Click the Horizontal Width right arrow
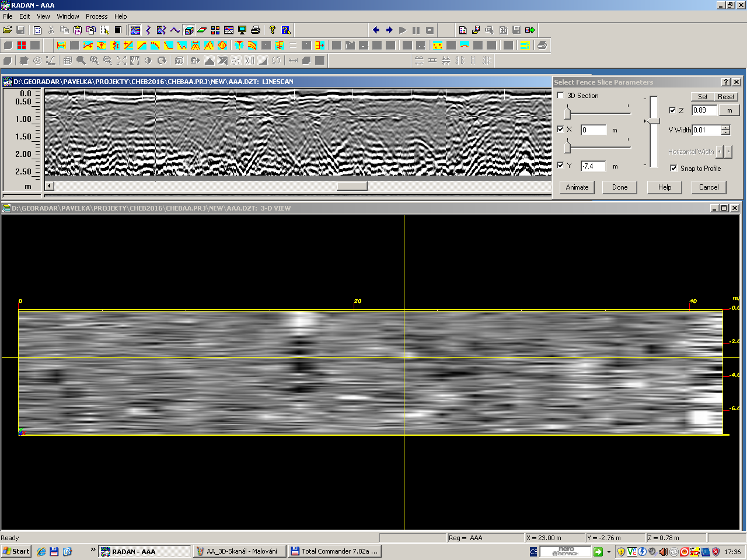 (x=728, y=152)
